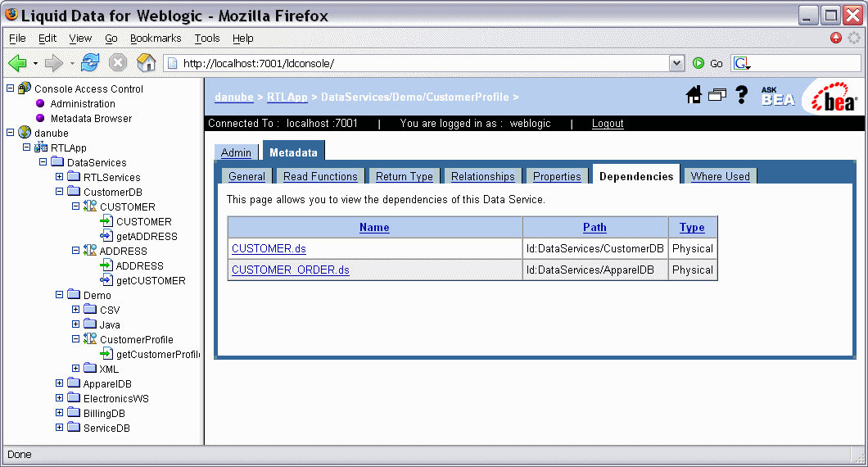
Task: Click the Logout link
Action: 608,124
